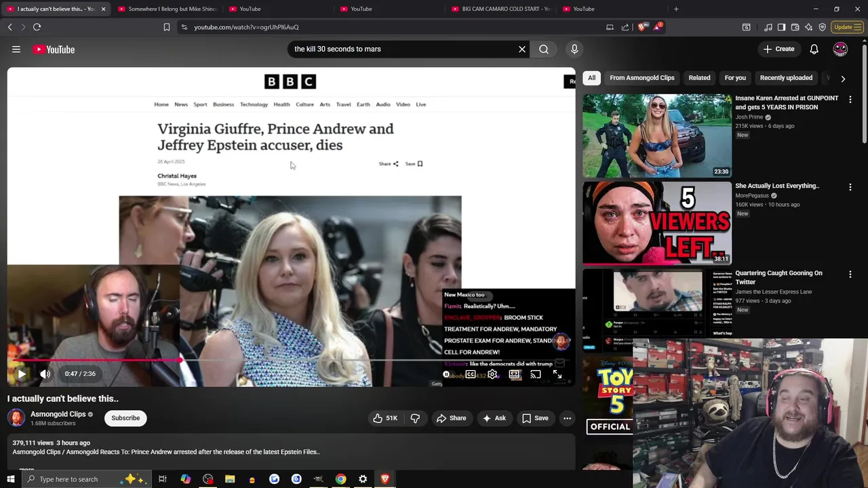Open more actions menu under the video
This screenshot has width=868, height=488.
567,418
